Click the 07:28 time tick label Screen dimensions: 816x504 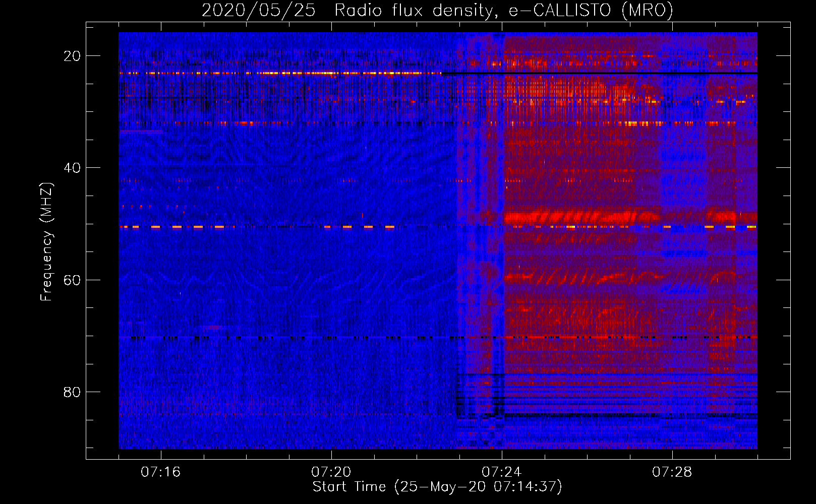[672, 472]
